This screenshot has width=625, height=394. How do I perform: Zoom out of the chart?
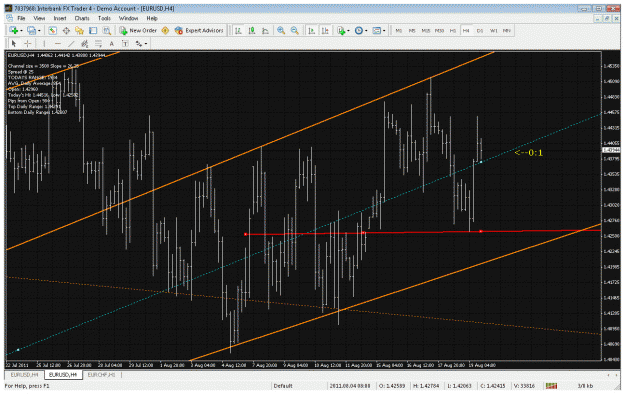point(295,31)
